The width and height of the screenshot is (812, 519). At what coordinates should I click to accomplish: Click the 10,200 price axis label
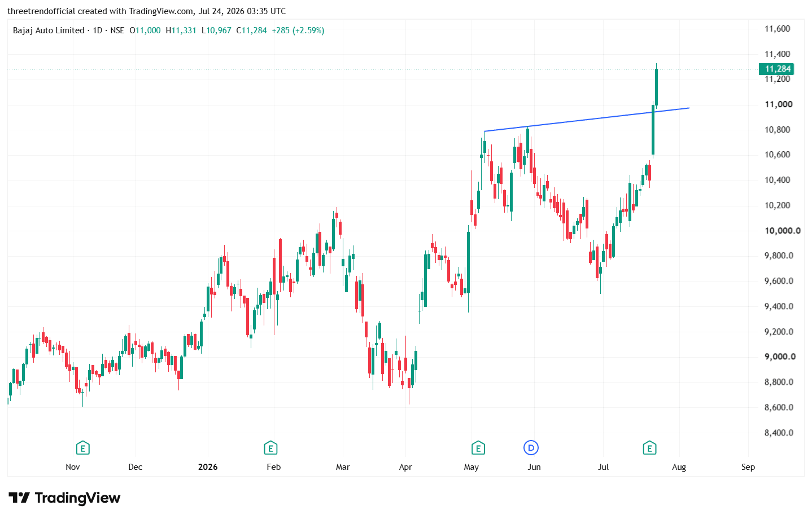pyautogui.click(x=777, y=205)
